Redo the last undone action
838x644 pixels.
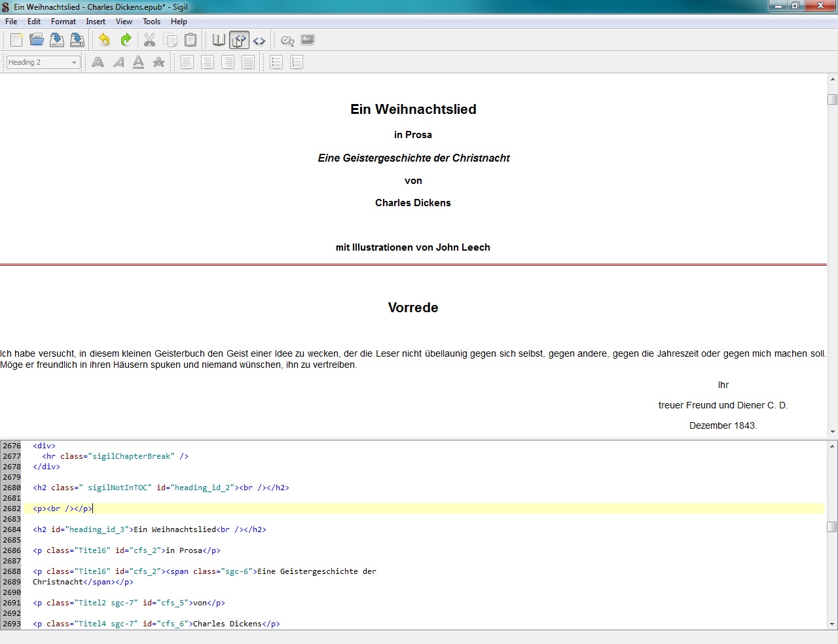(x=126, y=41)
